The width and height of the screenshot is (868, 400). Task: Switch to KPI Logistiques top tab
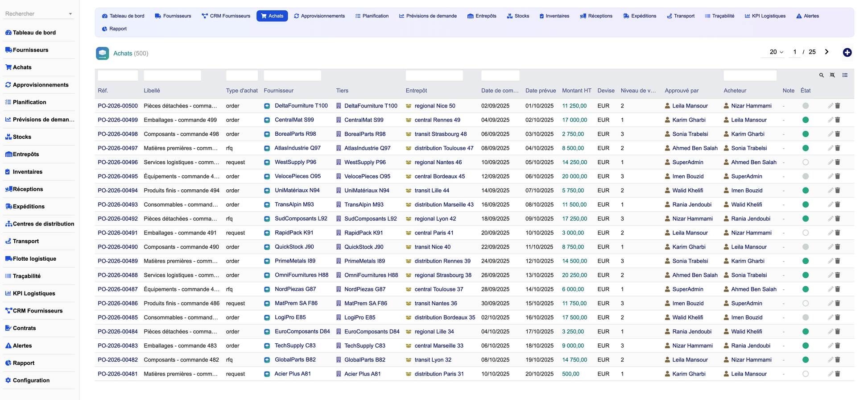[765, 16]
